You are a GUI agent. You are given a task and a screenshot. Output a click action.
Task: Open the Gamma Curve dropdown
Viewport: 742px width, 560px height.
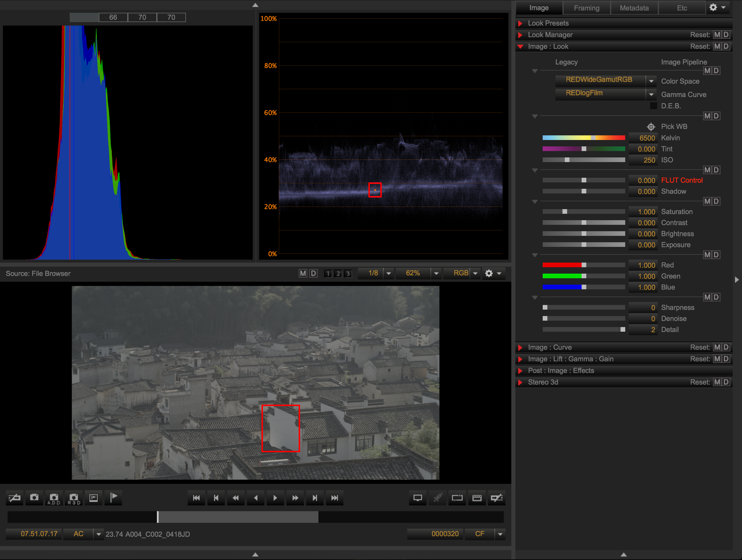coord(651,95)
